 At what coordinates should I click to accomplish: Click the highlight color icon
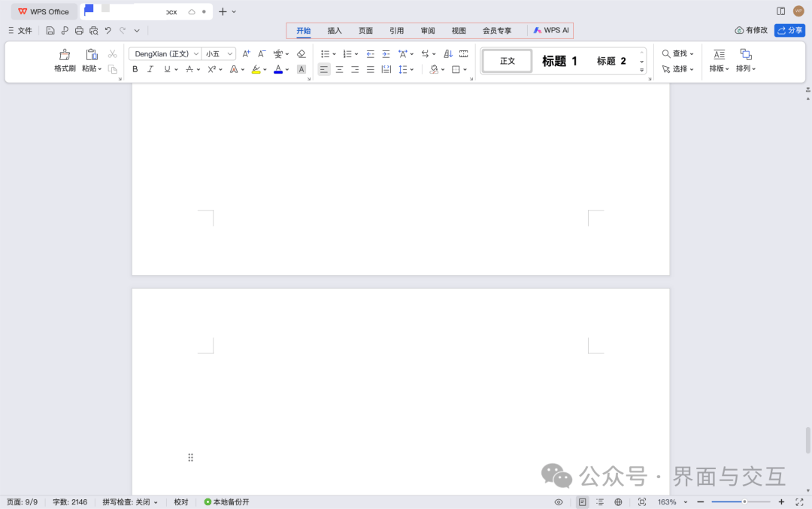coord(256,68)
